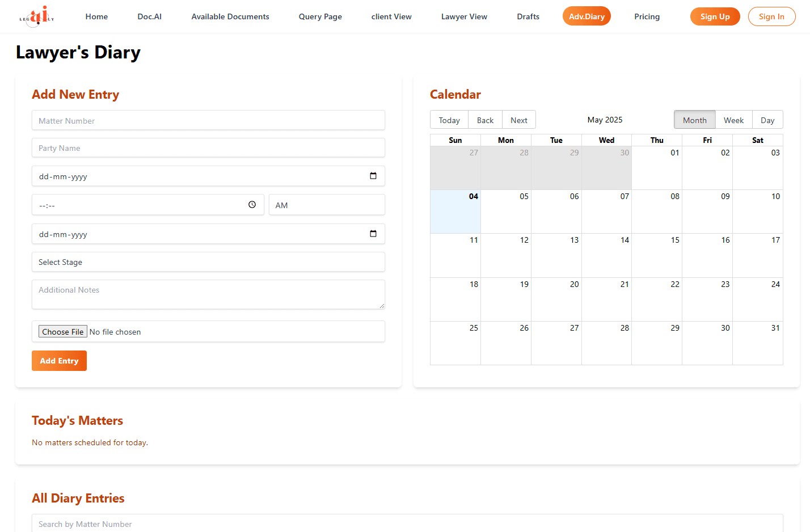
Task: Open the time picker clock icon
Action: [252, 205]
